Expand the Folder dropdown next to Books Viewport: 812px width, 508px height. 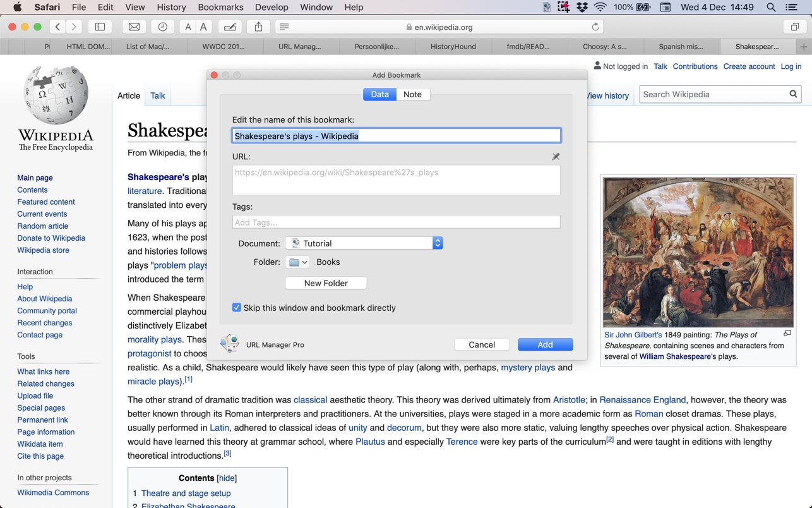coord(297,262)
